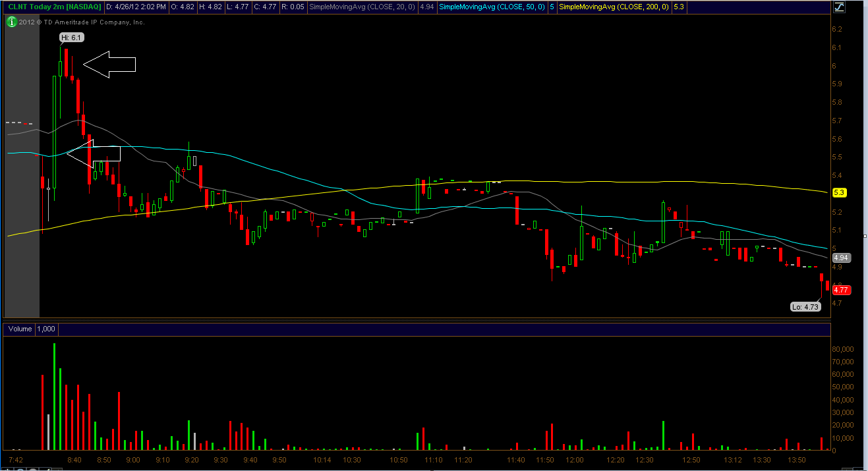The width and height of the screenshot is (868, 471).
Task: Click the 6.2 price axis label
Action: 838,30
